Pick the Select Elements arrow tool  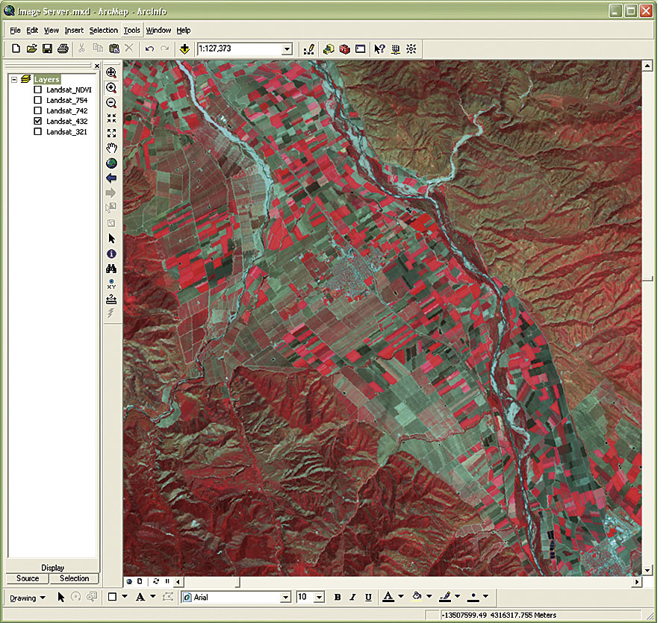pos(111,239)
